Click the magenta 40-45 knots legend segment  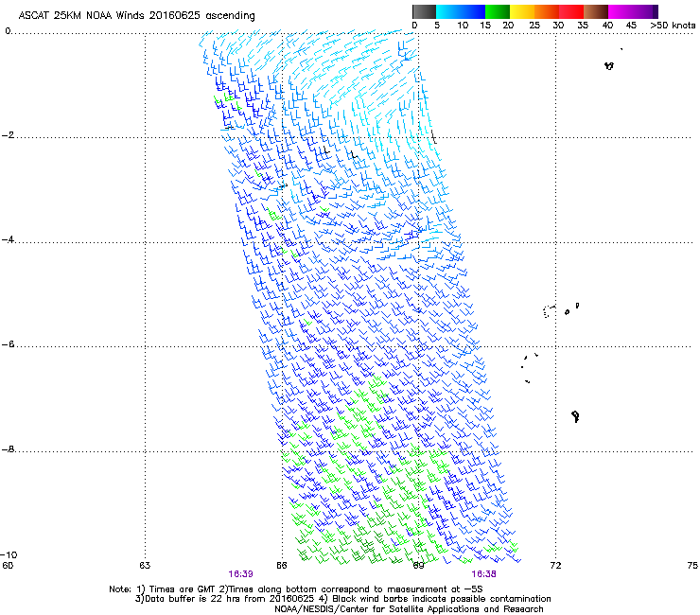click(x=621, y=11)
